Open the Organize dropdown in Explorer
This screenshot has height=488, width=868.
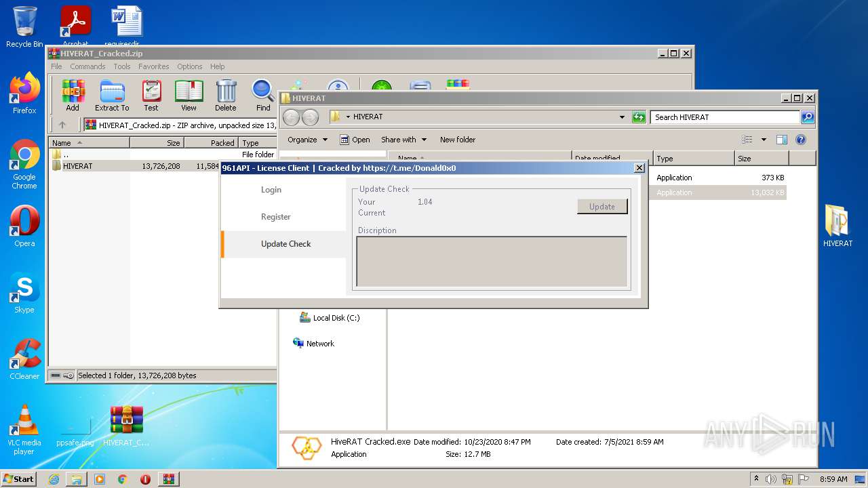[x=307, y=140]
